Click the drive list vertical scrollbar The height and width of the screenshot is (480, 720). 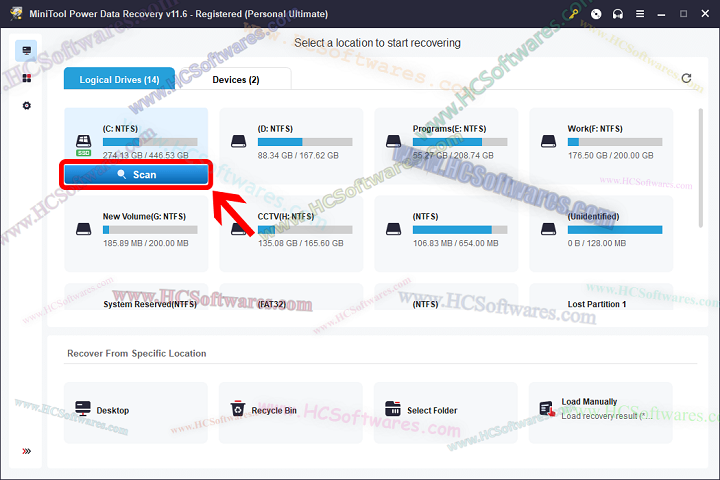click(x=700, y=168)
